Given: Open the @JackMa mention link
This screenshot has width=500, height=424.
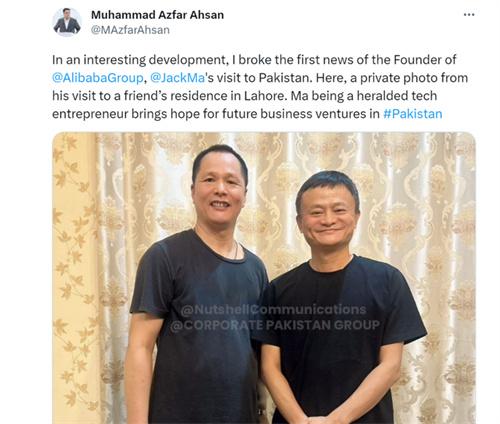Looking at the screenshot, I should (x=177, y=78).
